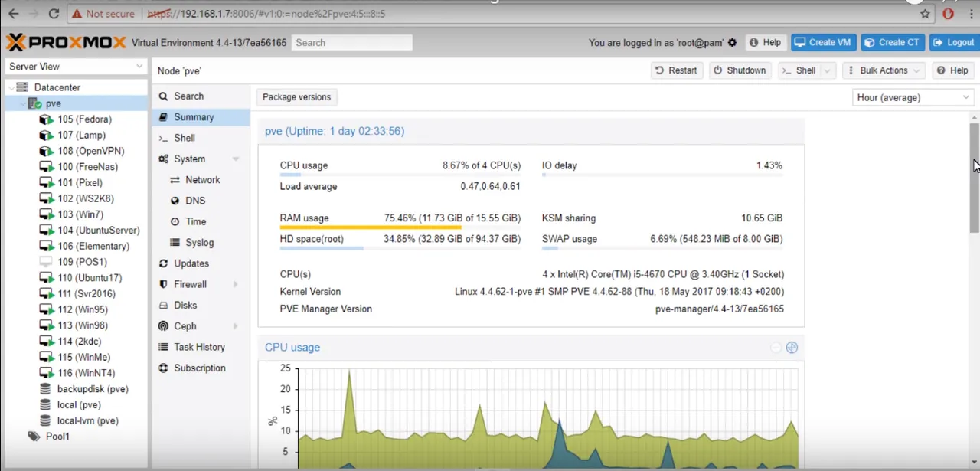Open the Bulk Actions dropdown
This screenshot has height=471, width=980.
click(884, 70)
